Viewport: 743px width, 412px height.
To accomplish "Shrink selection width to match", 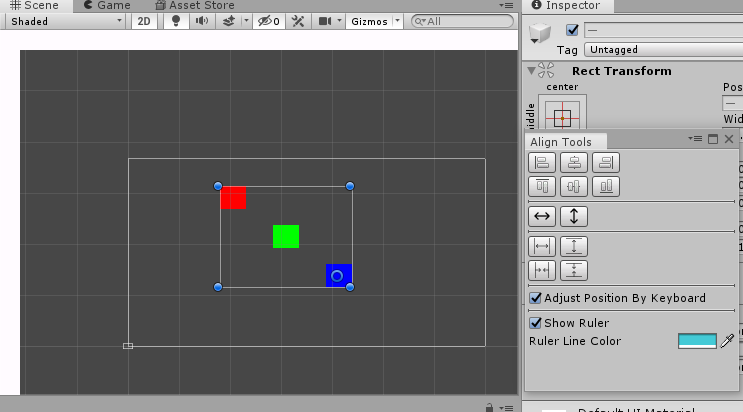I will (x=542, y=270).
